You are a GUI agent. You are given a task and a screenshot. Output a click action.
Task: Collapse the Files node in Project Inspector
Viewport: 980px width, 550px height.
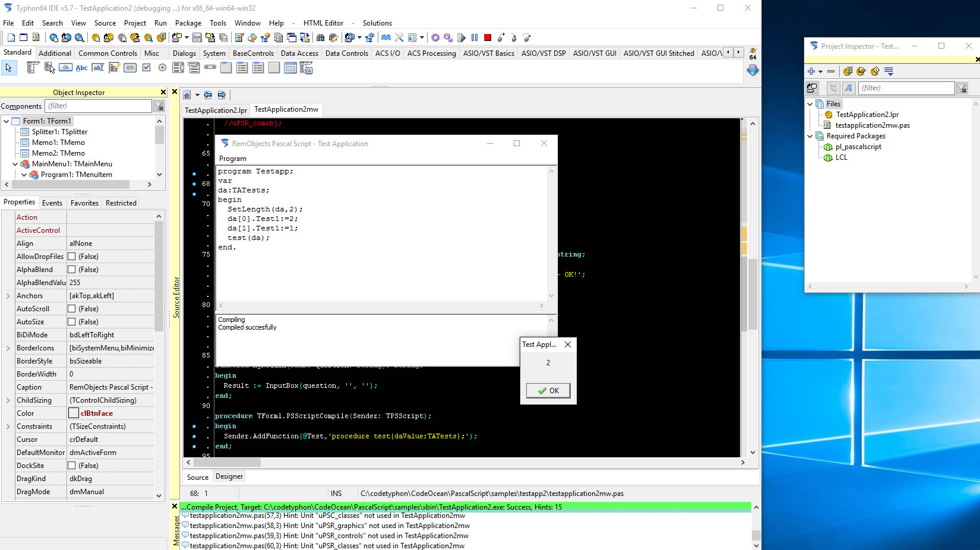coord(810,104)
